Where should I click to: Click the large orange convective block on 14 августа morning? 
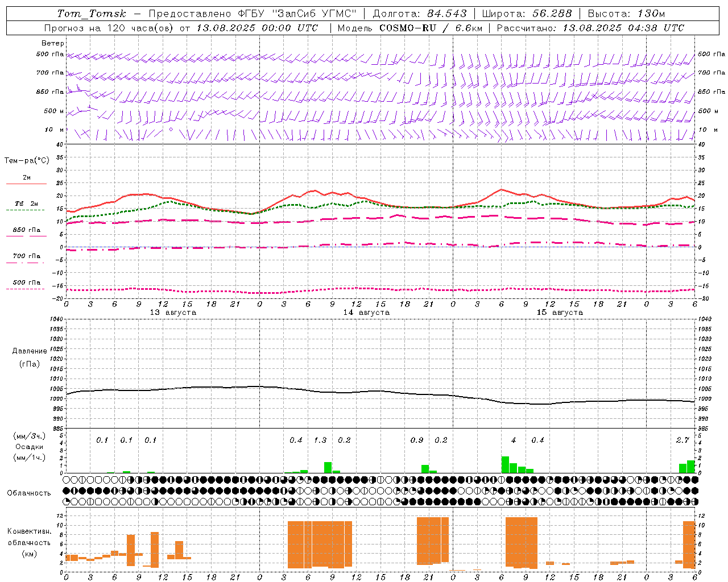[320, 544]
